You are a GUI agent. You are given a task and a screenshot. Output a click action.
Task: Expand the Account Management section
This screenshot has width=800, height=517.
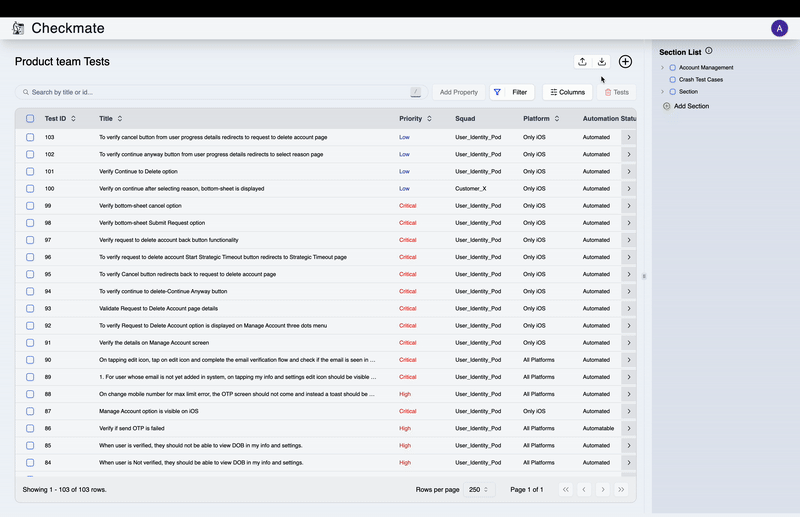tap(662, 68)
